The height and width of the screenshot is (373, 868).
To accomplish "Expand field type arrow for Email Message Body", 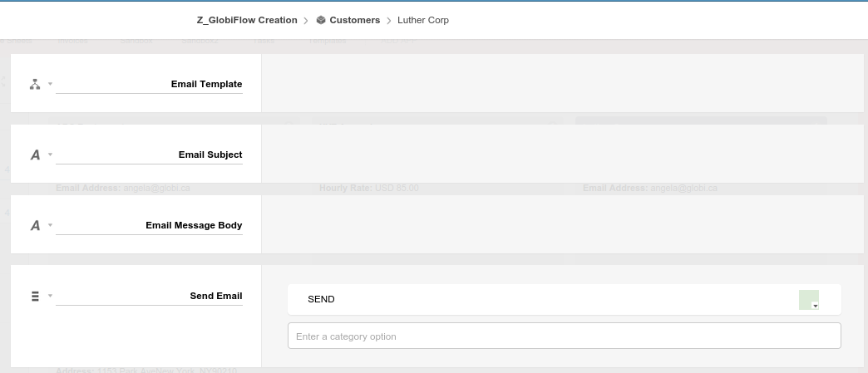I will (51, 225).
